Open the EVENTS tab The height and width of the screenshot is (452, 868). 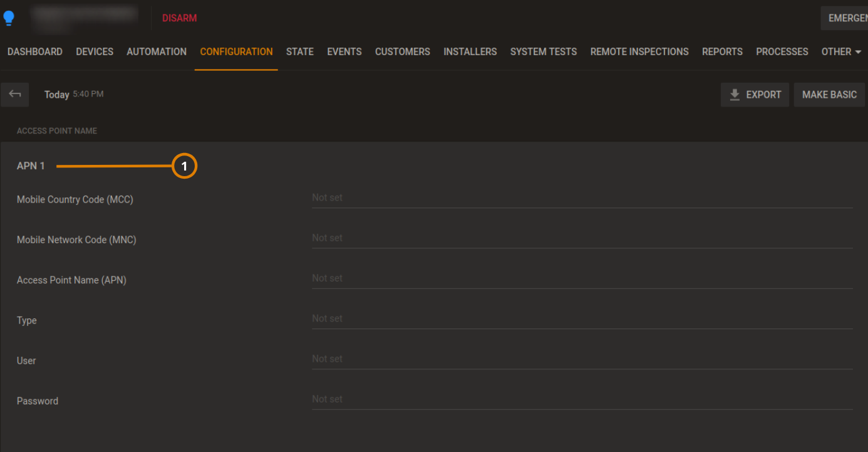coord(344,51)
